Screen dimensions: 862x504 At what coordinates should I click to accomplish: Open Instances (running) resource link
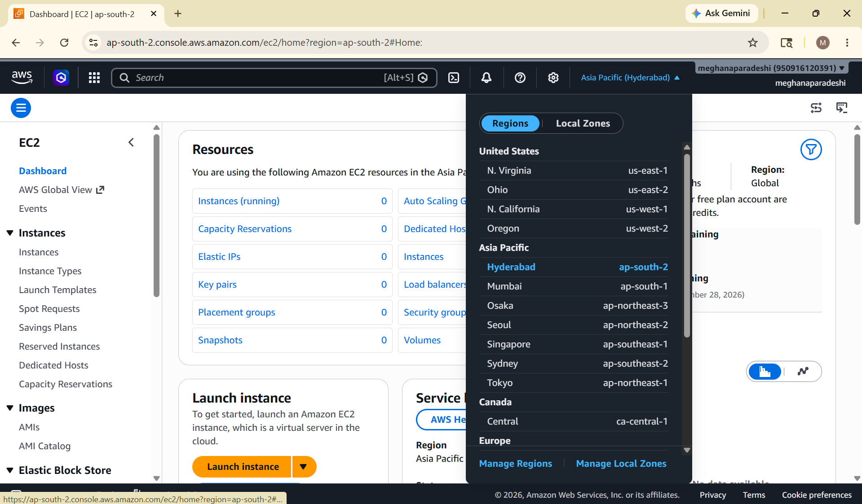click(239, 201)
